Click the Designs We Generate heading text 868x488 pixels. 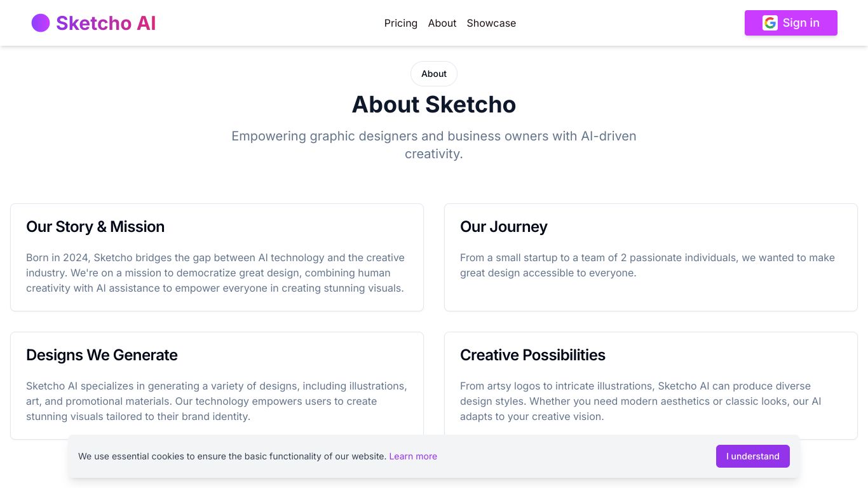(x=102, y=355)
